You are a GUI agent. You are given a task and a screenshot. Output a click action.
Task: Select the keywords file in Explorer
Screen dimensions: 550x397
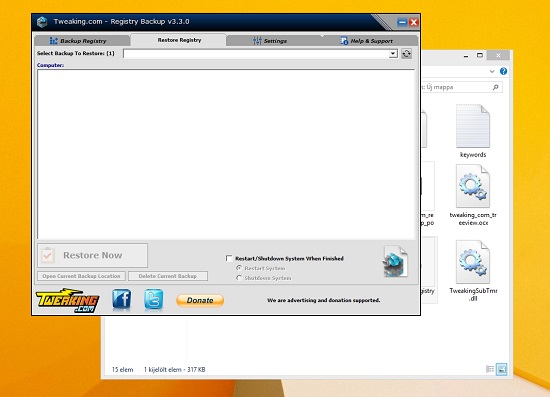473,131
